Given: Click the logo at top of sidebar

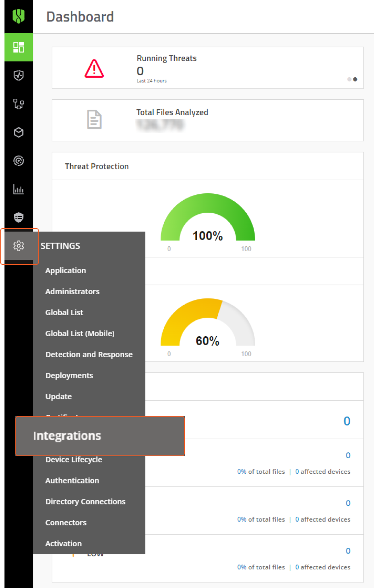Looking at the screenshot, I should click(18, 16).
